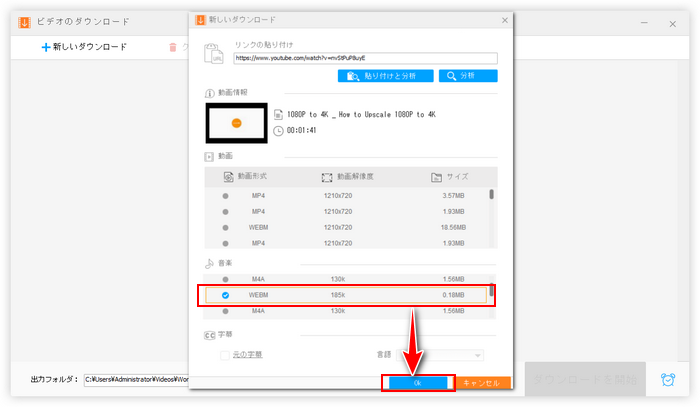Select the first MP4 3.57MB video option
The height and width of the screenshot is (407, 700).
(x=225, y=196)
